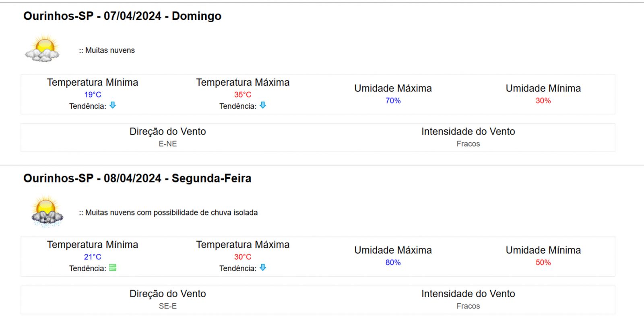Click the 35°C maximum temperature value
The width and height of the screenshot is (644, 319).
tap(243, 95)
